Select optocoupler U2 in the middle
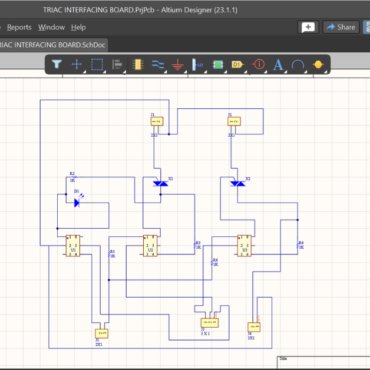The height and width of the screenshot is (370, 370). coord(150,246)
